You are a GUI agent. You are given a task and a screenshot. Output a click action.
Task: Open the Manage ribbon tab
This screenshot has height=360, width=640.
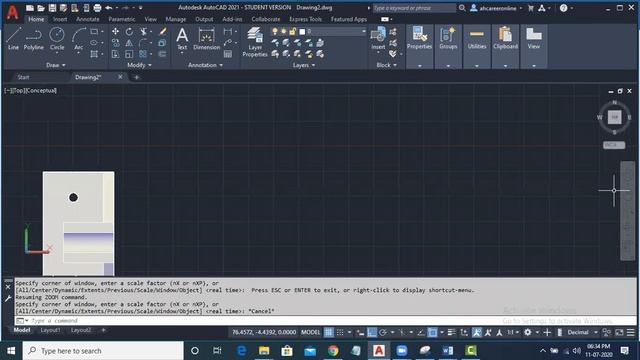pos(176,19)
